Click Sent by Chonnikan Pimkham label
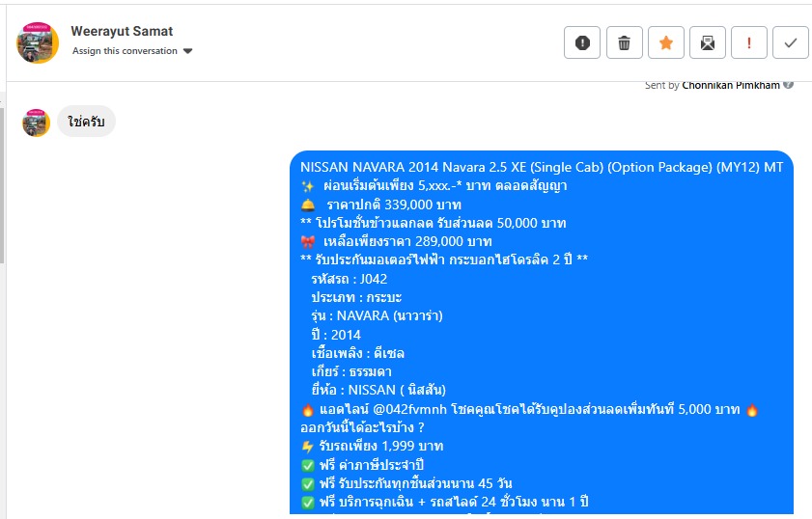The image size is (812, 519). tap(712, 86)
